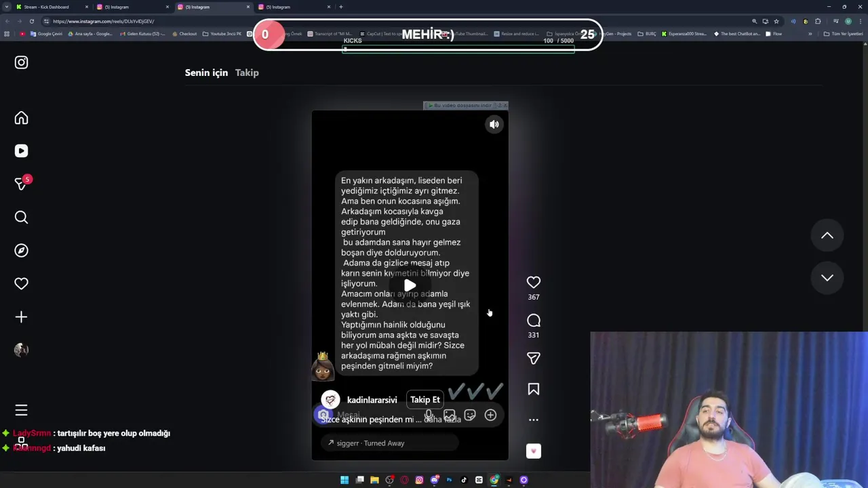Open the Explore compass icon
The width and height of the screenshot is (868, 488).
[x=21, y=251]
